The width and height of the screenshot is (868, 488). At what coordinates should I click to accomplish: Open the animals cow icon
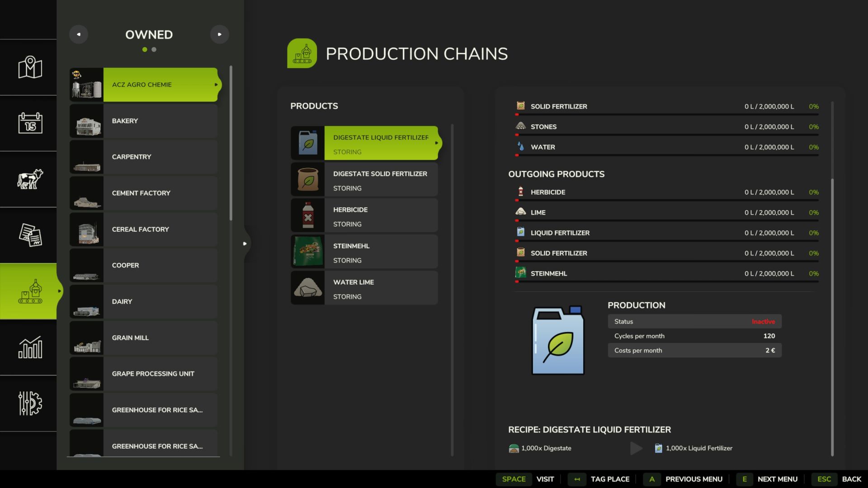[30, 179]
